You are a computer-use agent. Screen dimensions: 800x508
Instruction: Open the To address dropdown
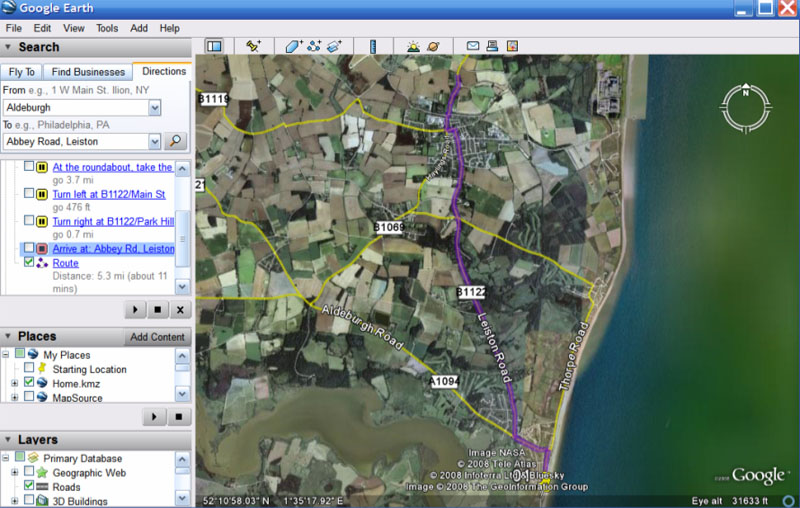point(155,141)
